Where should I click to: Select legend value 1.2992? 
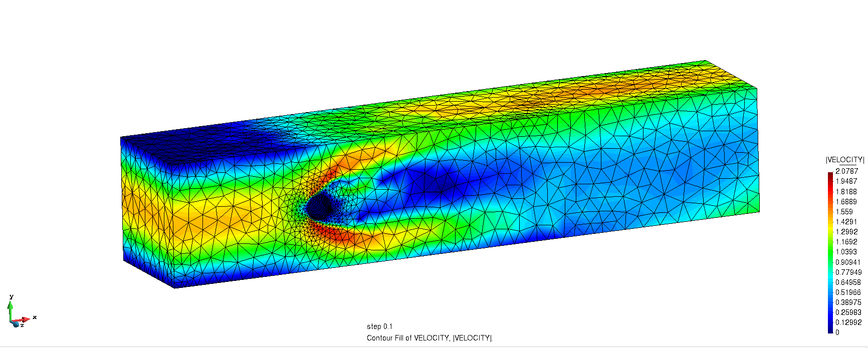point(846,232)
